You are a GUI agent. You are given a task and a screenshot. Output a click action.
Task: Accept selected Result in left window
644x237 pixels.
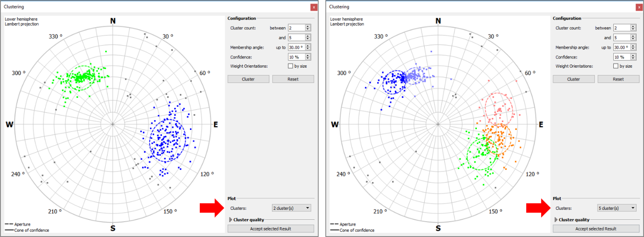pyautogui.click(x=271, y=229)
